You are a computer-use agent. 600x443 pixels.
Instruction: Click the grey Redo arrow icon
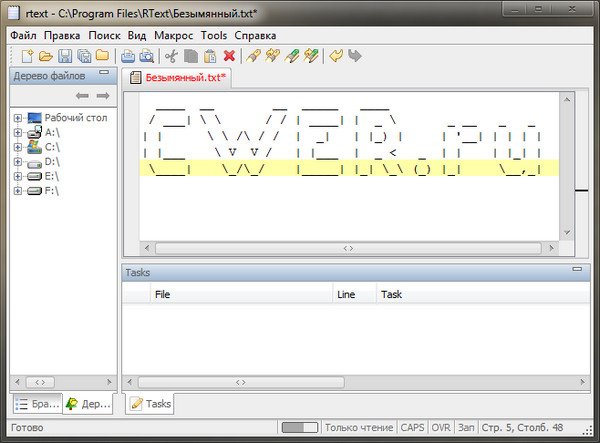pyautogui.click(x=355, y=56)
